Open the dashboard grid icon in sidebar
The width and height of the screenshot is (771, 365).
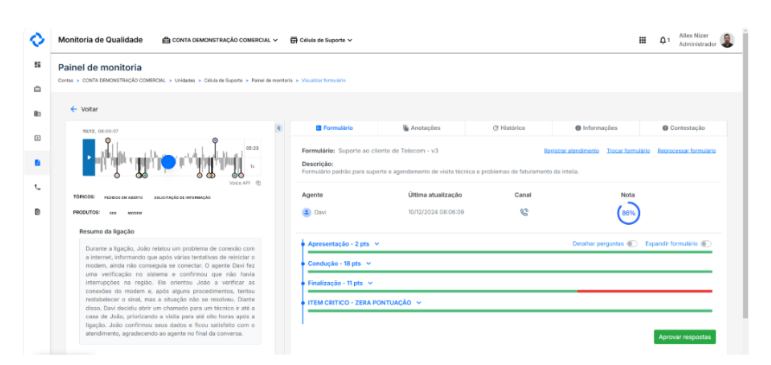(x=37, y=64)
